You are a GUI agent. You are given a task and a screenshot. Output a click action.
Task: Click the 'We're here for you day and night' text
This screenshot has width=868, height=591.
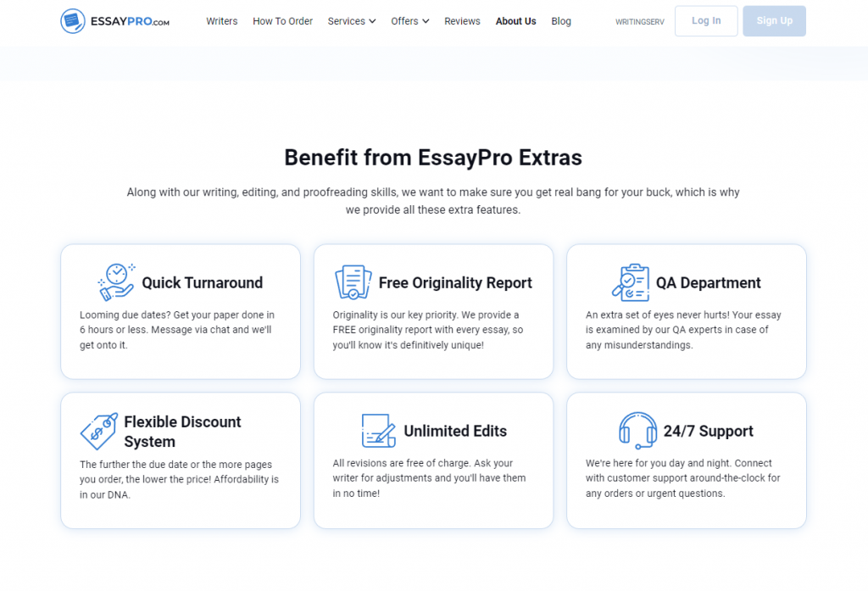pyautogui.click(x=682, y=478)
